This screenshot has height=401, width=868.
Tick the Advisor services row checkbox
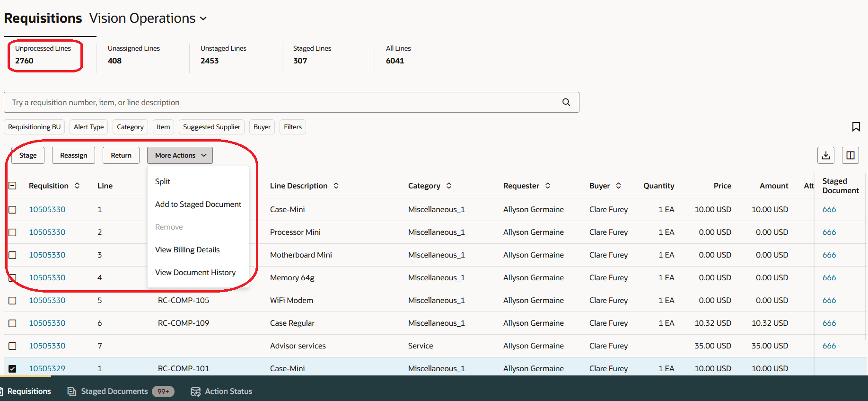point(13,346)
